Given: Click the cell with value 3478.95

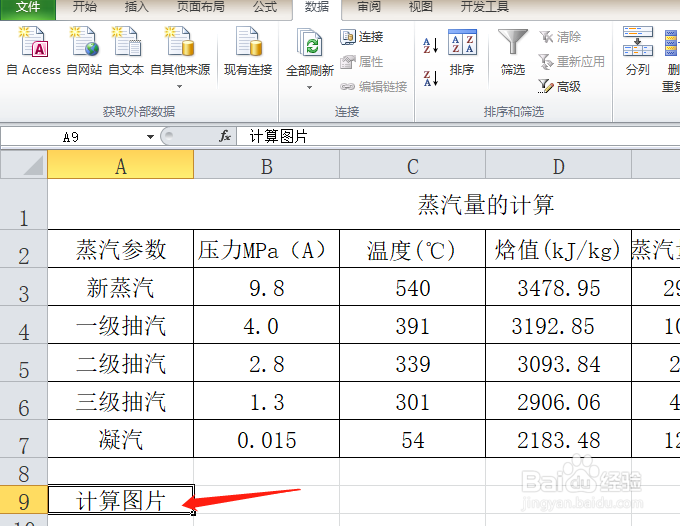Looking at the screenshot, I should pos(559,287).
